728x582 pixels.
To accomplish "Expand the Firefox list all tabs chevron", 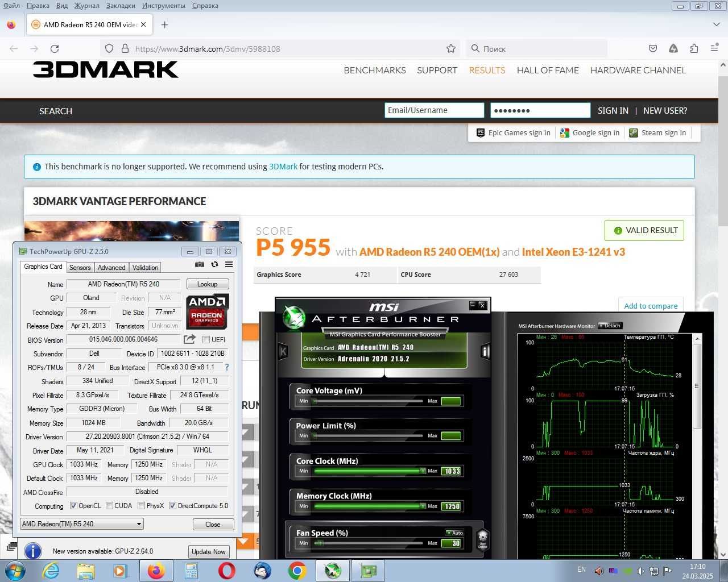I will [x=716, y=24].
